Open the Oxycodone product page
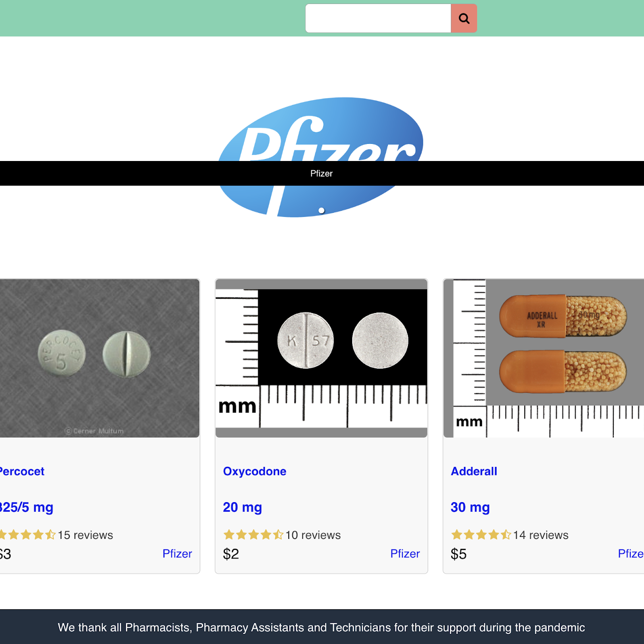The width and height of the screenshot is (644, 644). 255,471
